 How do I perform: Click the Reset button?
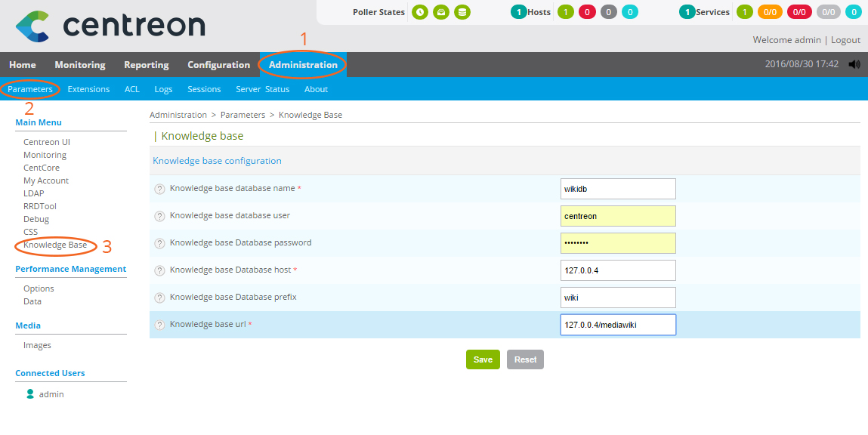525,359
